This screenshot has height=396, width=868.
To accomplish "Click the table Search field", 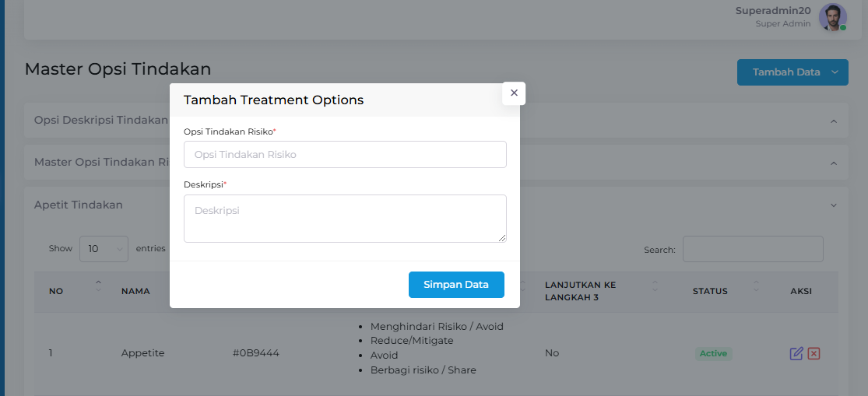I will click(753, 250).
